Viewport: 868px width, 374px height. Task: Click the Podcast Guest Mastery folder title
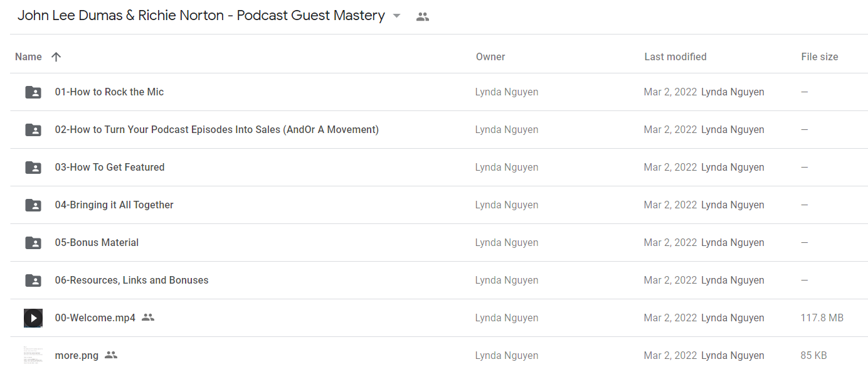pos(201,16)
